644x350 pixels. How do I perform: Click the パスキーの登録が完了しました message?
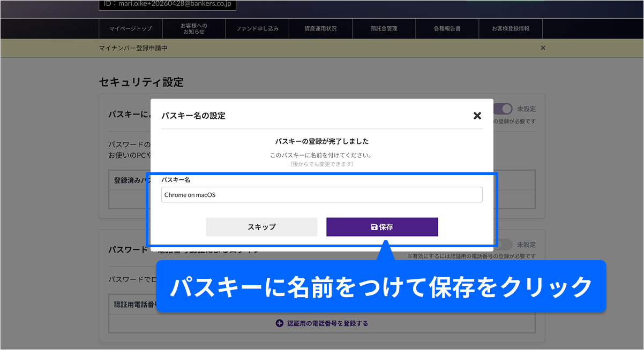click(322, 142)
